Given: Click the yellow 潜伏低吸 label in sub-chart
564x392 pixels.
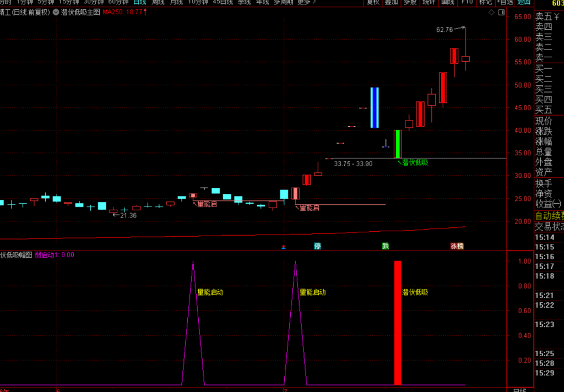Looking at the screenshot, I should (x=415, y=292).
